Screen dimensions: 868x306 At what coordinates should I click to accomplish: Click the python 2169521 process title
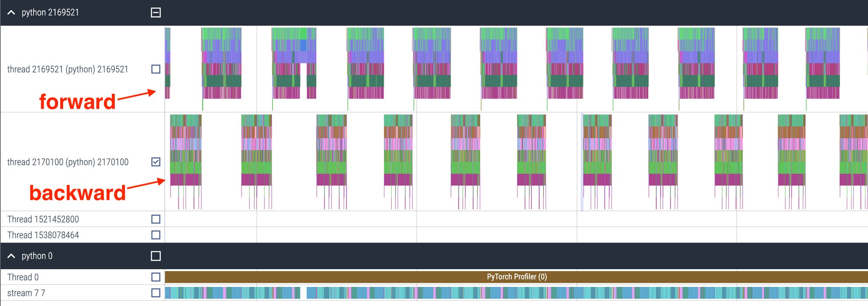click(x=50, y=12)
